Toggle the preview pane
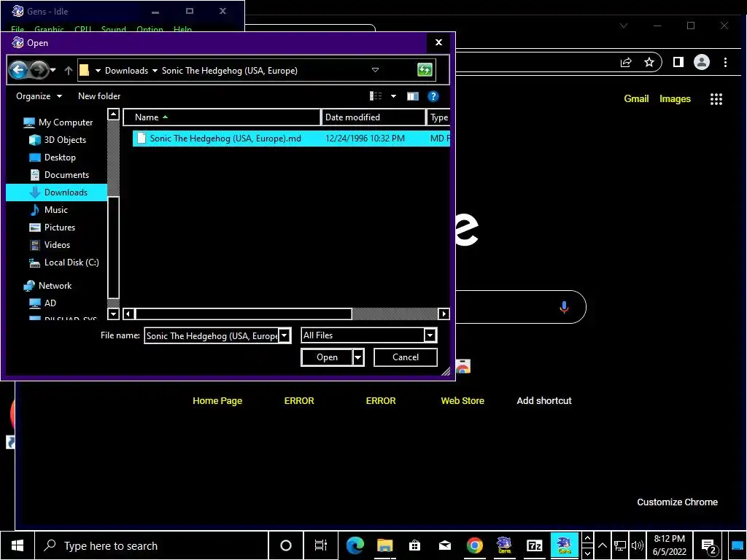The width and height of the screenshot is (747, 560). 413,96
